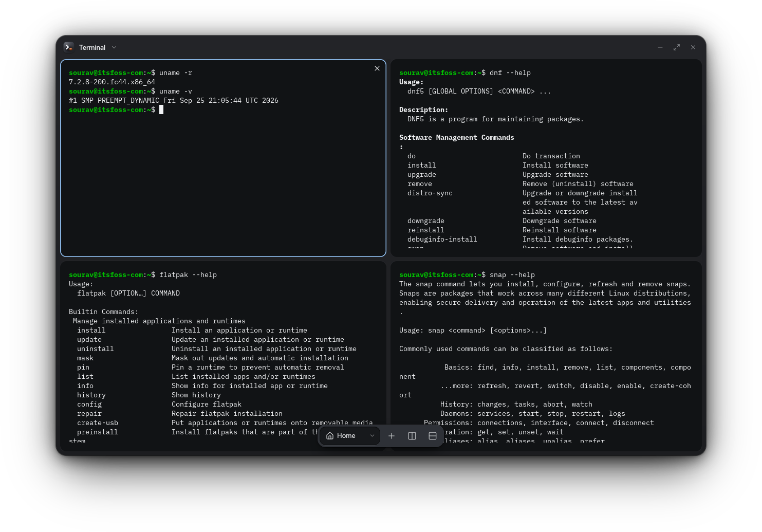Click the Terminal app icon in title bar
This screenshot has width=762, height=532.
coord(69,47)
